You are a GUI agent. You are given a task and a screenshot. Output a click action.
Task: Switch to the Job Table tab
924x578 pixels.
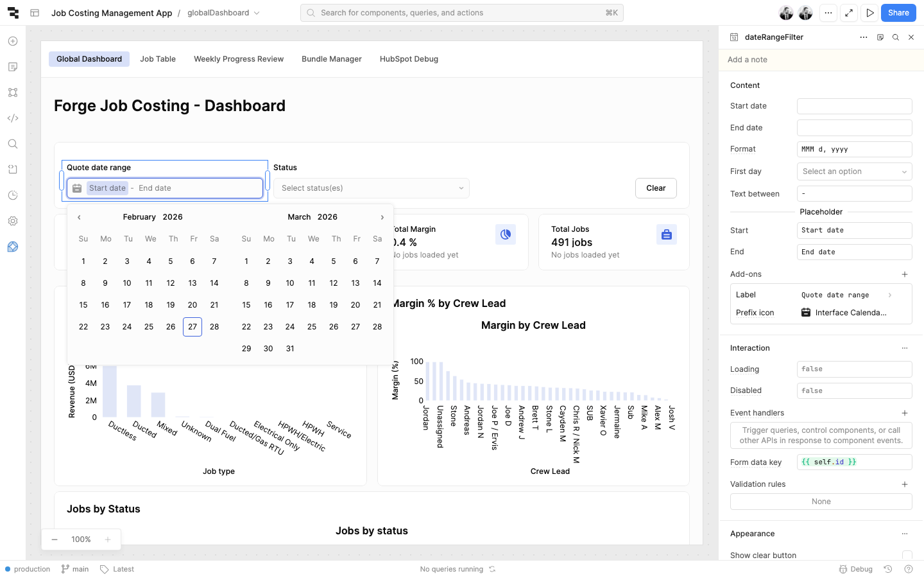pyautogui.click(x=158, y=59)
